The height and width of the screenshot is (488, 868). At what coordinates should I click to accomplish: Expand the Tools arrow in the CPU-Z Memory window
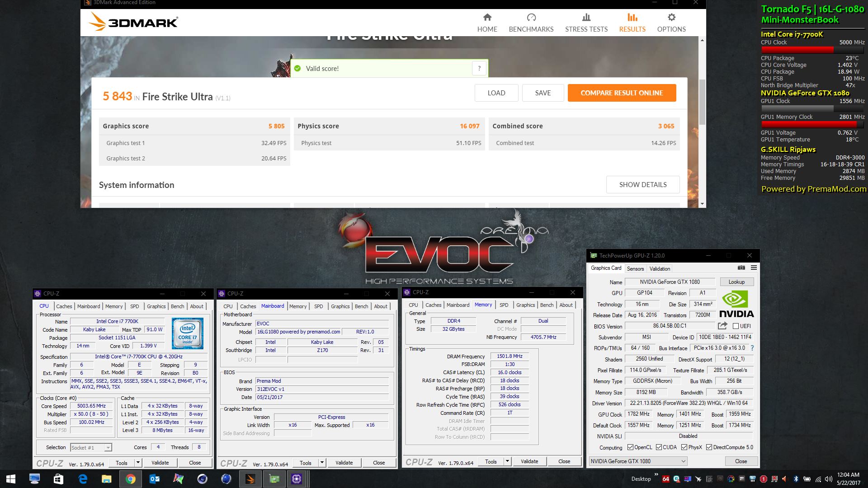coord(507,461)
